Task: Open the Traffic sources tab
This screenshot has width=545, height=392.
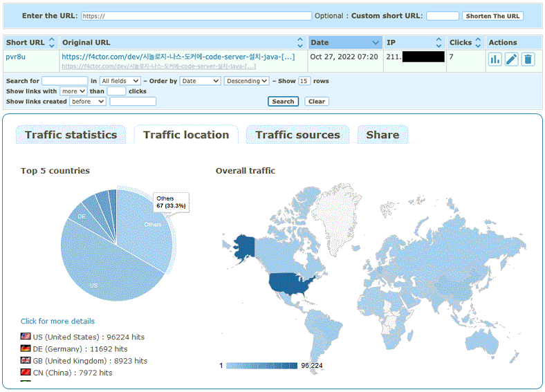Action: 297,135
